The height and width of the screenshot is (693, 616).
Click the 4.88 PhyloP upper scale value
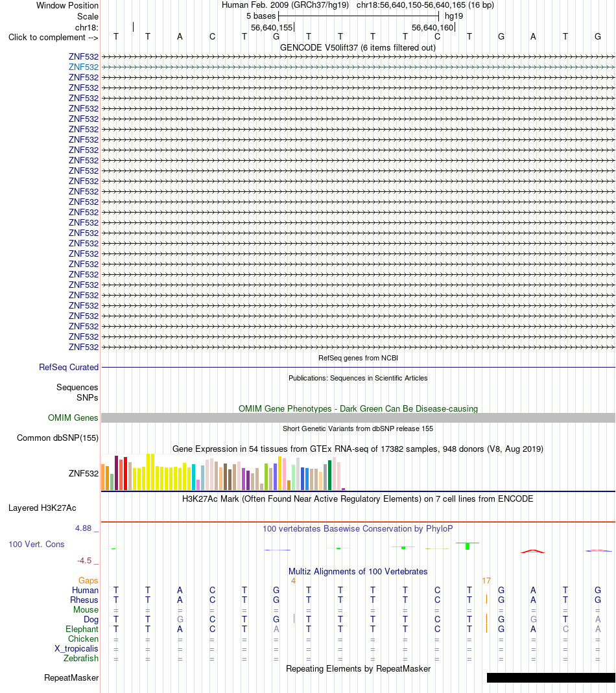[x=83, y=528]
